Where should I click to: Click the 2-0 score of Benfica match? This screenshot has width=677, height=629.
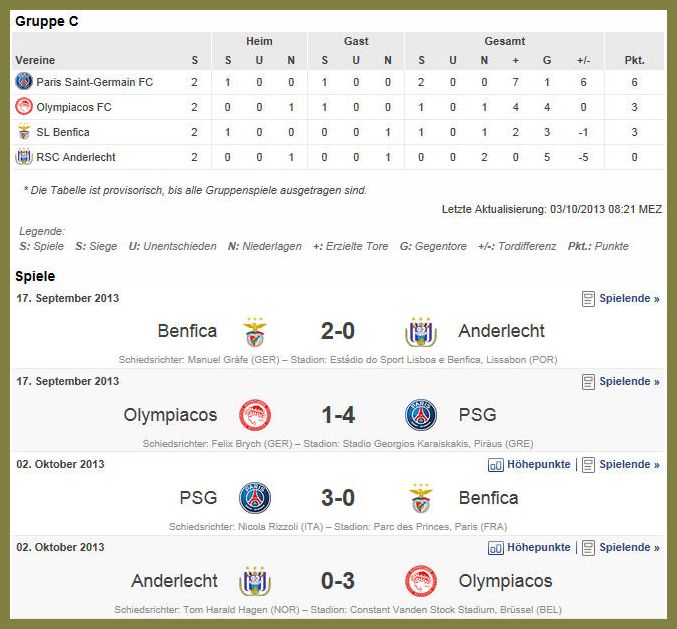(338, 332)
